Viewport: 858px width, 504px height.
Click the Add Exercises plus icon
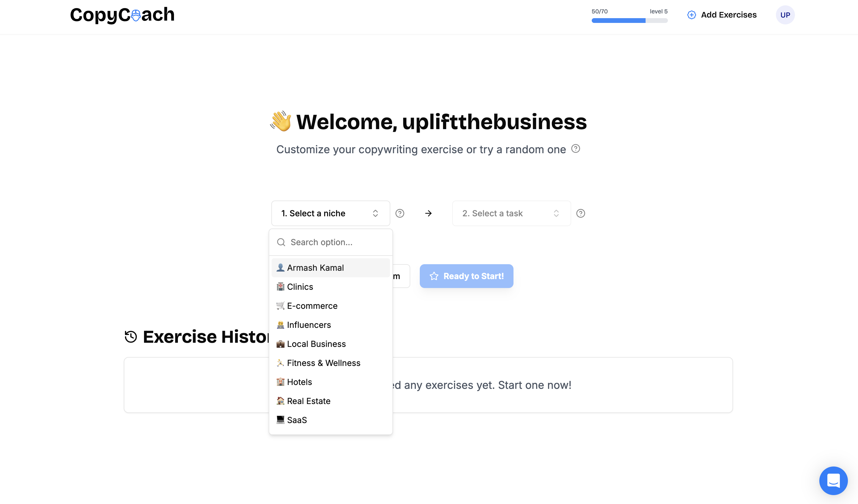pyautogui.click(x=691, y=15)
